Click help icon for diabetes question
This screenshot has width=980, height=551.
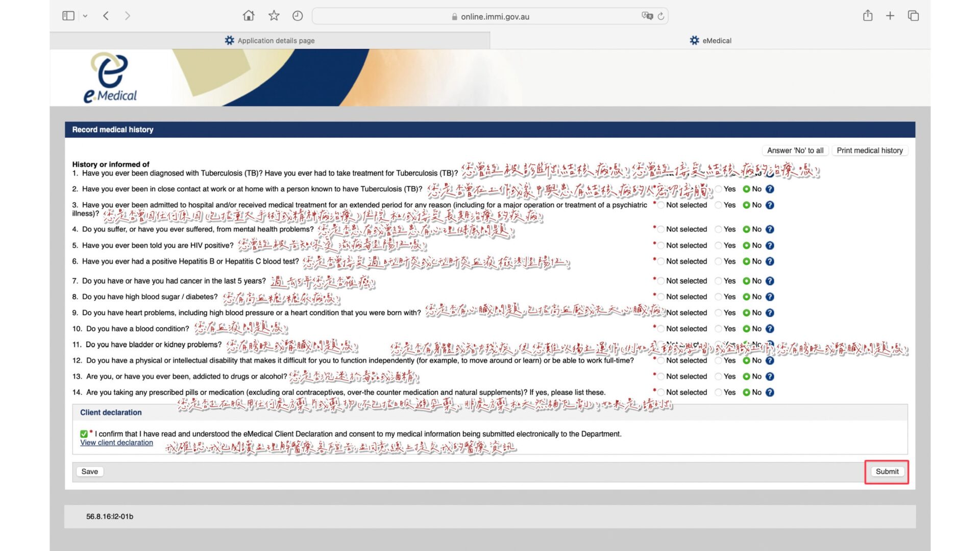[x=770, y=296]
